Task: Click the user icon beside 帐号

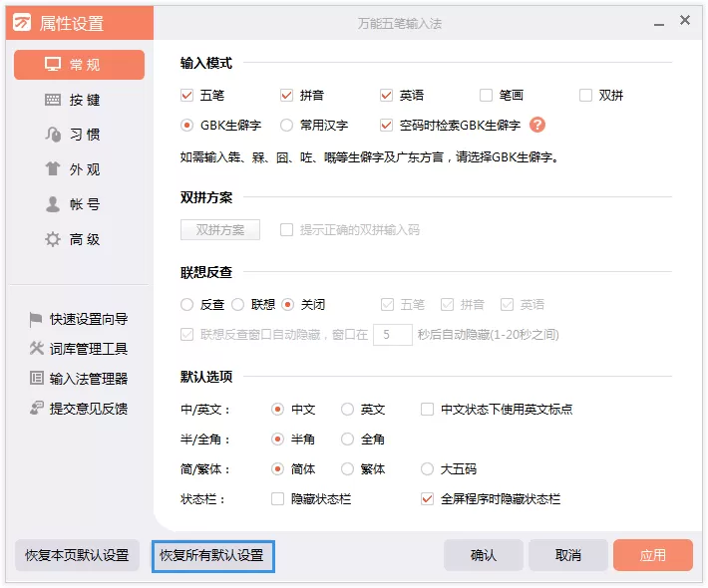Action: click(53, 204)
